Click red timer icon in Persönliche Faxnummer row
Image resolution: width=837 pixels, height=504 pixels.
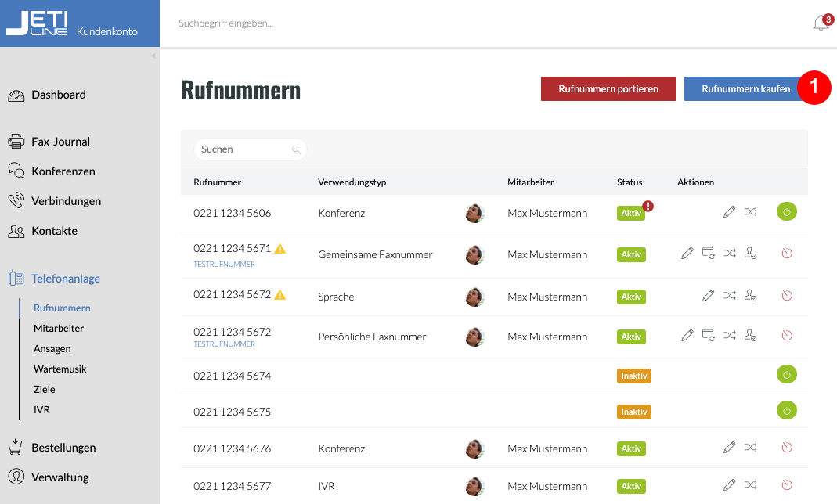[x=787, y=336]
